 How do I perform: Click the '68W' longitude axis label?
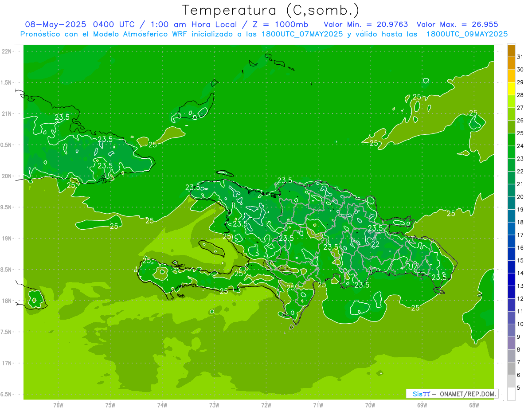coord(474,406)
